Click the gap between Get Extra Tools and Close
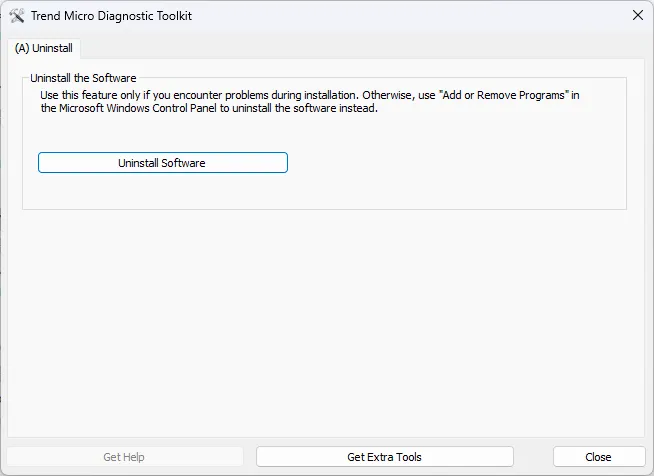The width and height of the screenshot is (654, 476). coord(533,457)
